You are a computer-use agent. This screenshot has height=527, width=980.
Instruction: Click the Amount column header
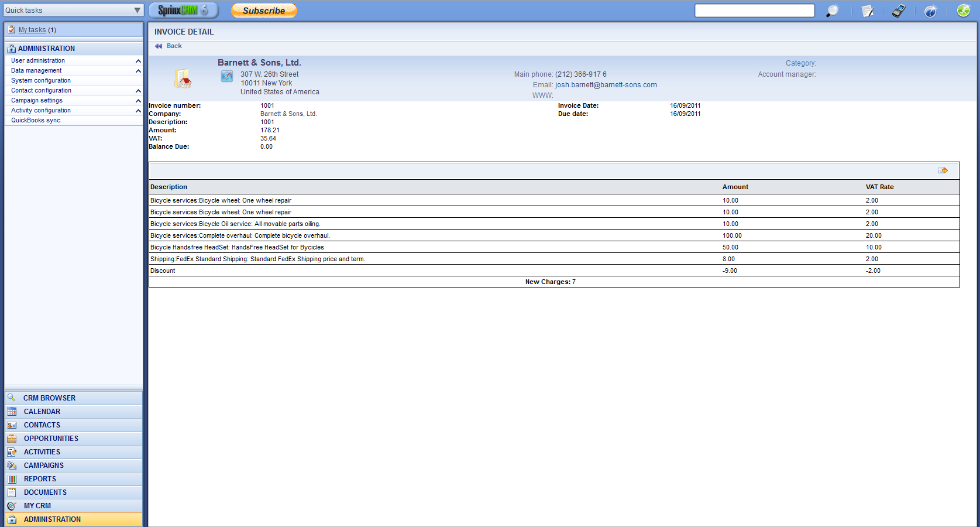[x=735, y=187]
